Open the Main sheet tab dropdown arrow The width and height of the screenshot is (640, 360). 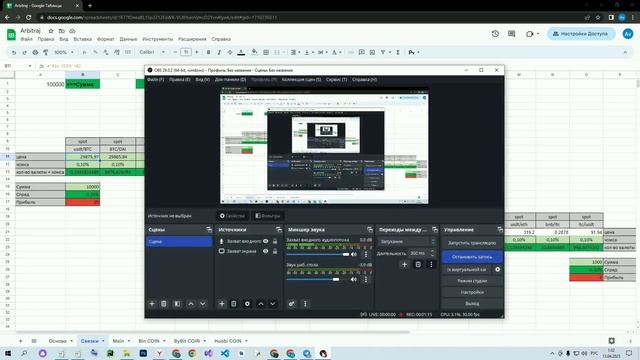coord(129,341)
